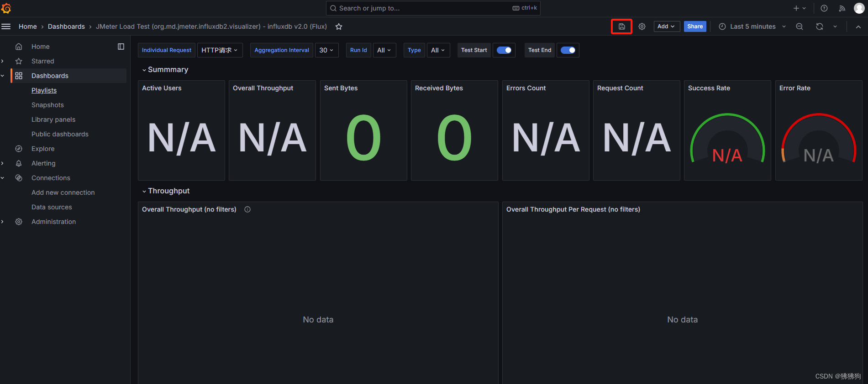The width and height of the screenshot is (868, 384).
Task: Open Public dashboards in the sidebar
Action: 60,134
